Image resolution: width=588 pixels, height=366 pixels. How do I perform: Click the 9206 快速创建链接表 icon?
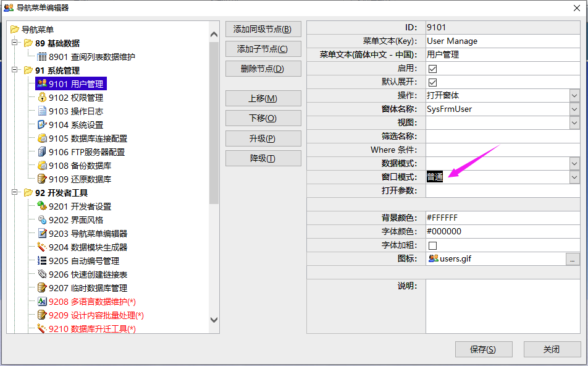tap(42, 274)
